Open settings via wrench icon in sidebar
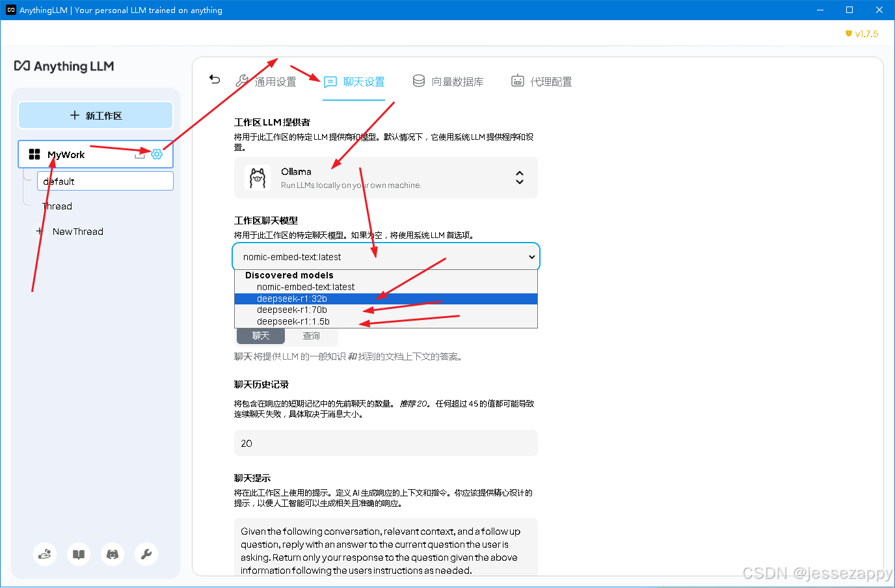 point(146,554)
